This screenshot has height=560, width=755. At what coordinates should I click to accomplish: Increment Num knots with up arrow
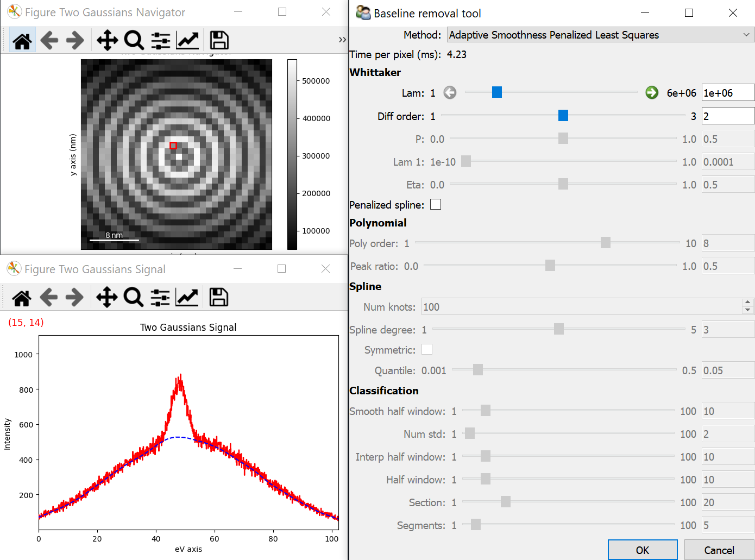(x=748, y=303)
